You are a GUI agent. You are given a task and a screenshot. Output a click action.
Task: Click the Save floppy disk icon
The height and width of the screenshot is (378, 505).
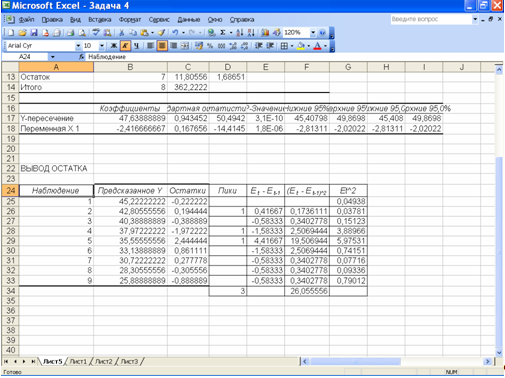(34, 33)
